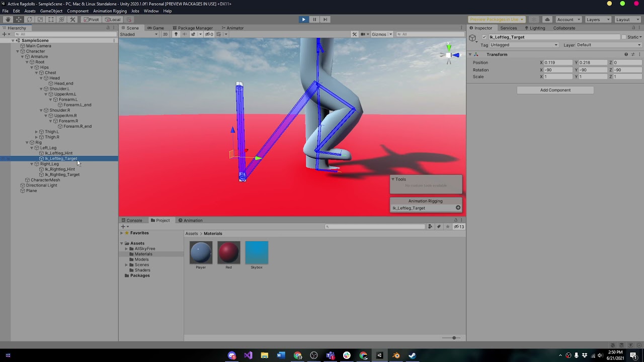Select the Rect tool
Image resolution: width=644 pixels, height=362 pixels.
[51, 20]
